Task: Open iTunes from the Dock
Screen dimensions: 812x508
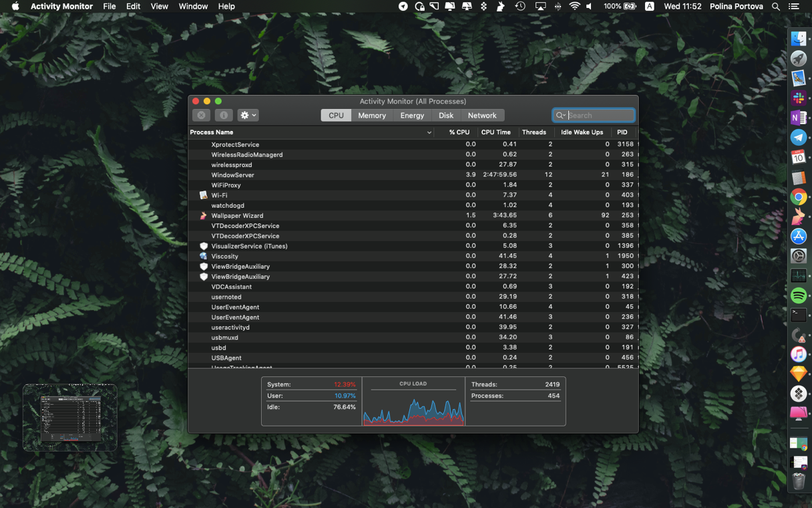Action: click(x=799, y=354)
